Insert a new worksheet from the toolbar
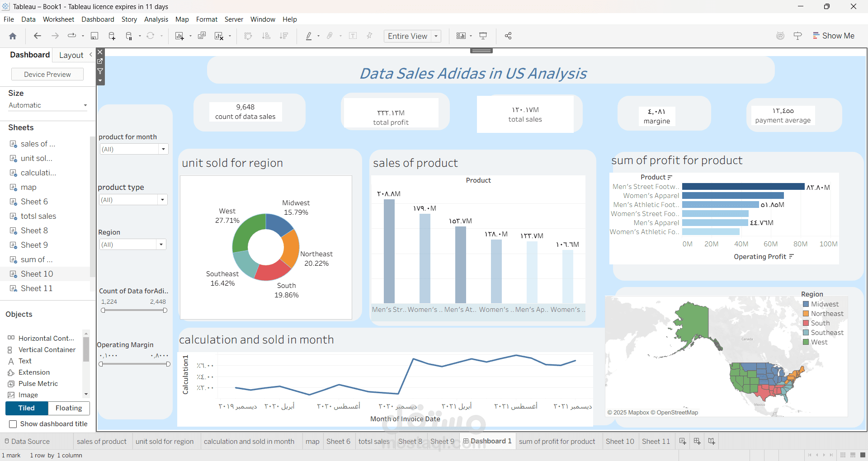868x461 pixels. (x=179, y=36)
